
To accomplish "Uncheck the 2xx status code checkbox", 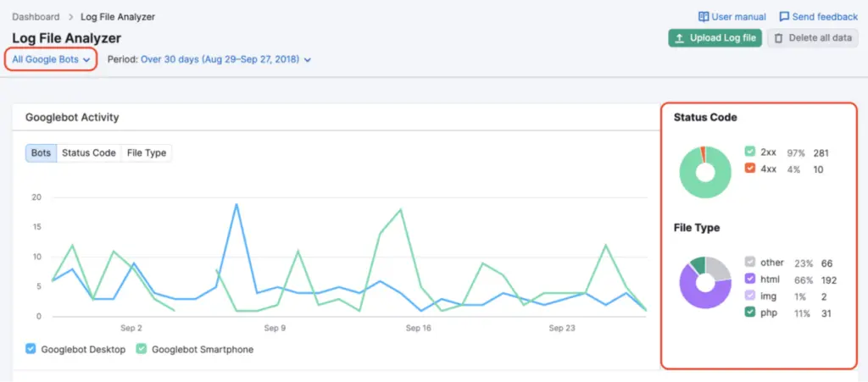I will coord(749,152).
